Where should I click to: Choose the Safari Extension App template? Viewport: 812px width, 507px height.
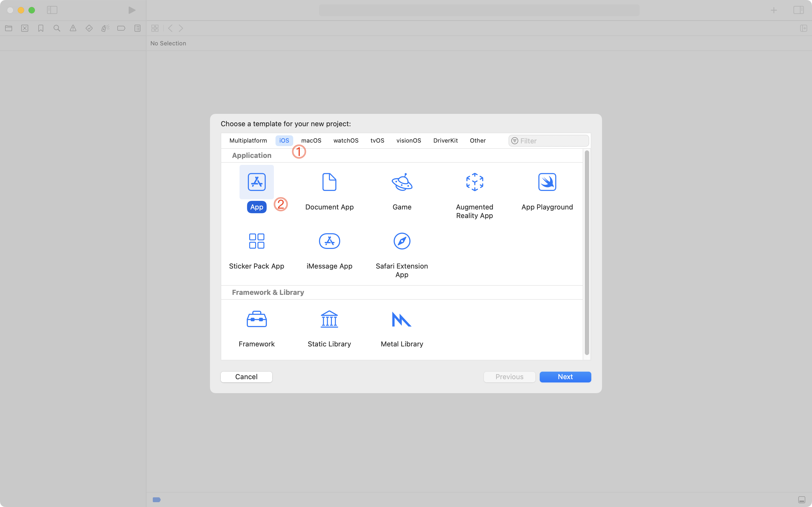pyautogui.click(x=402, y=241)
